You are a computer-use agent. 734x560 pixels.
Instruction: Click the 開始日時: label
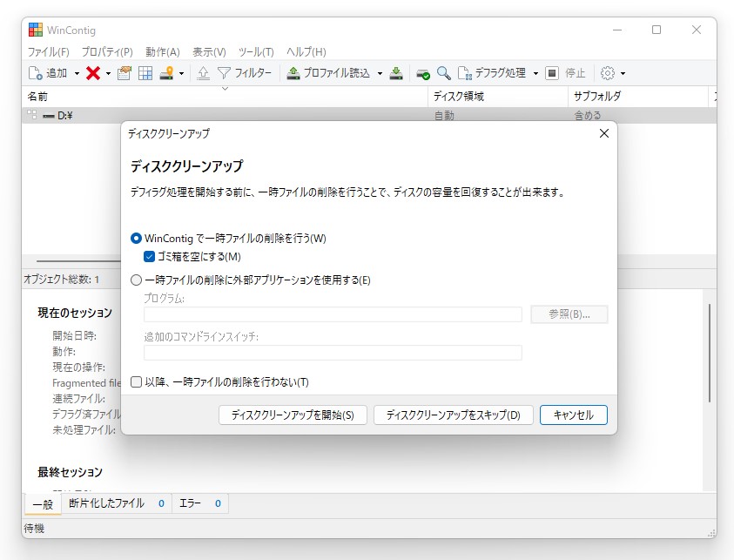[74, 335]
